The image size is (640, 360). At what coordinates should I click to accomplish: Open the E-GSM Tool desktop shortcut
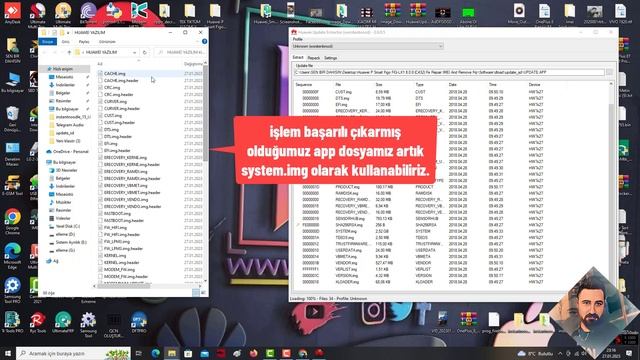[x=12, y=186]
